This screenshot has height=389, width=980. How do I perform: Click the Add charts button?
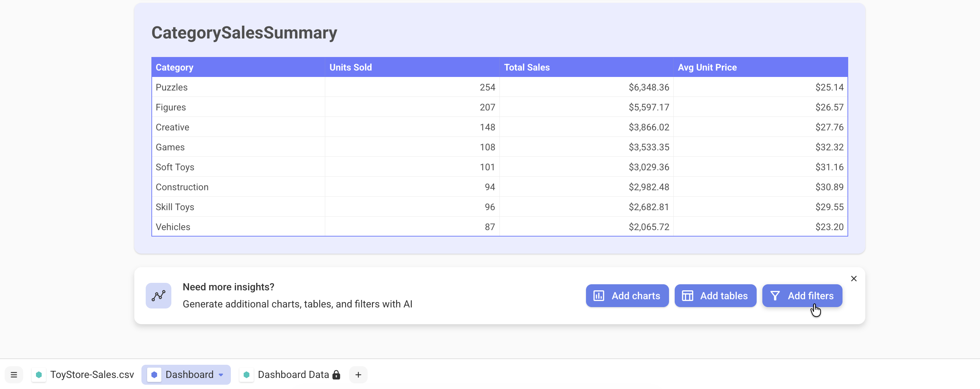(627, 295)
